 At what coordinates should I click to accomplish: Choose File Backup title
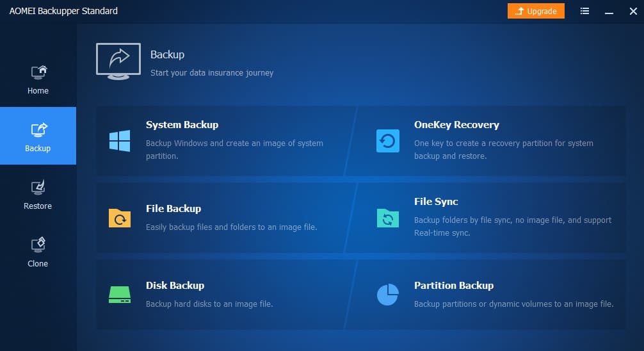(173, 209)
